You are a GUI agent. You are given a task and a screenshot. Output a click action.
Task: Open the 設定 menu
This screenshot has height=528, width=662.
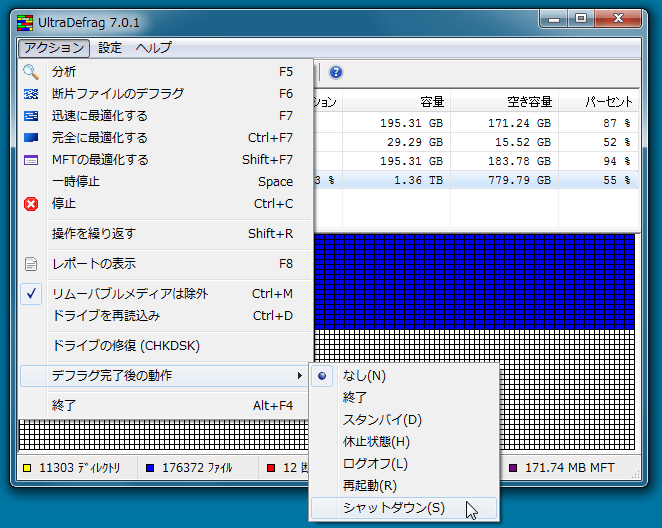110,48
